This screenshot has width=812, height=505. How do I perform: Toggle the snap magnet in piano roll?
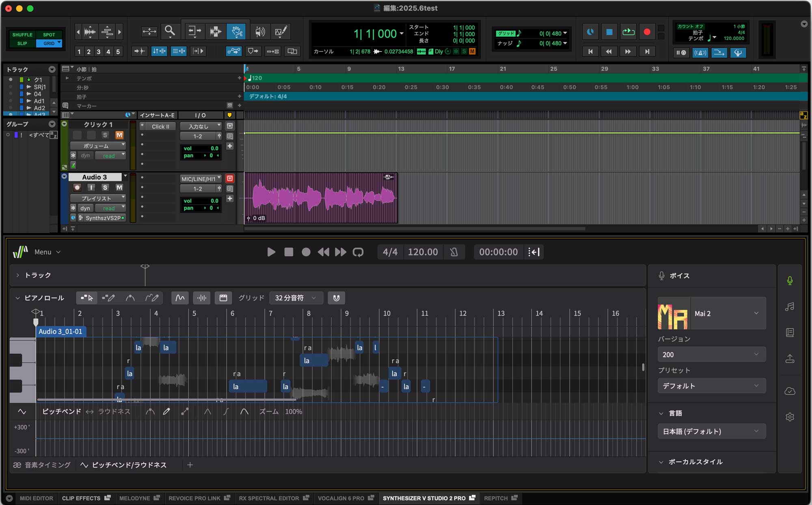click(336, 298)
